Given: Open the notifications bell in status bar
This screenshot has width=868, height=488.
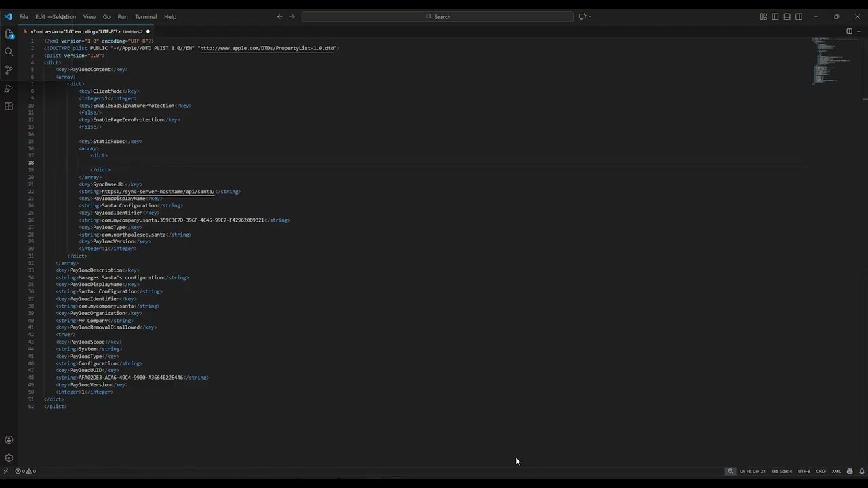Looking at the screenshot, I should 862,471.
